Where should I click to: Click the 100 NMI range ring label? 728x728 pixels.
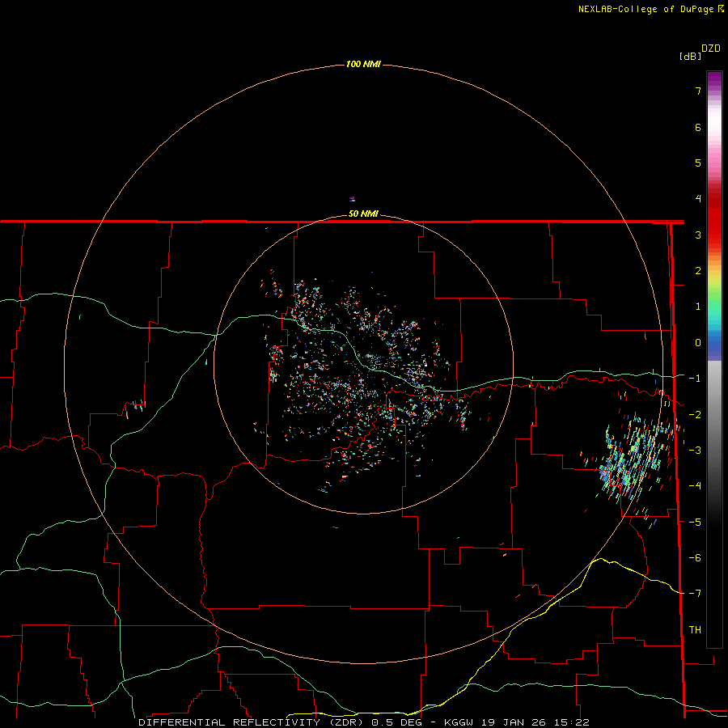click(x=363, y=64)
